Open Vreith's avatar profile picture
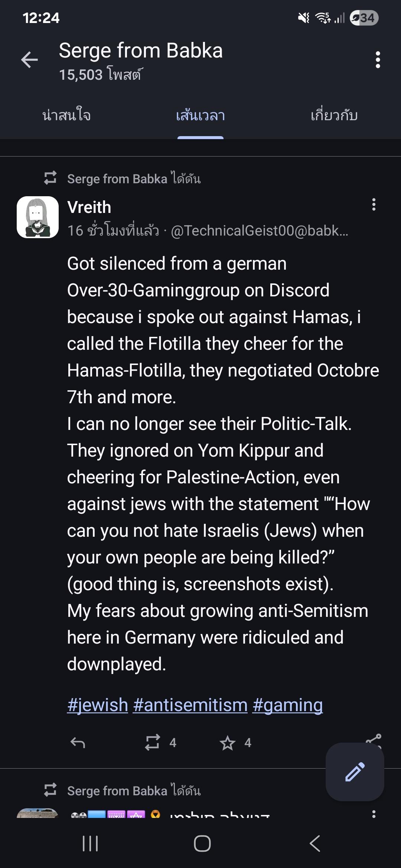Screen dimensions: 401x868 tap(38, 217)
